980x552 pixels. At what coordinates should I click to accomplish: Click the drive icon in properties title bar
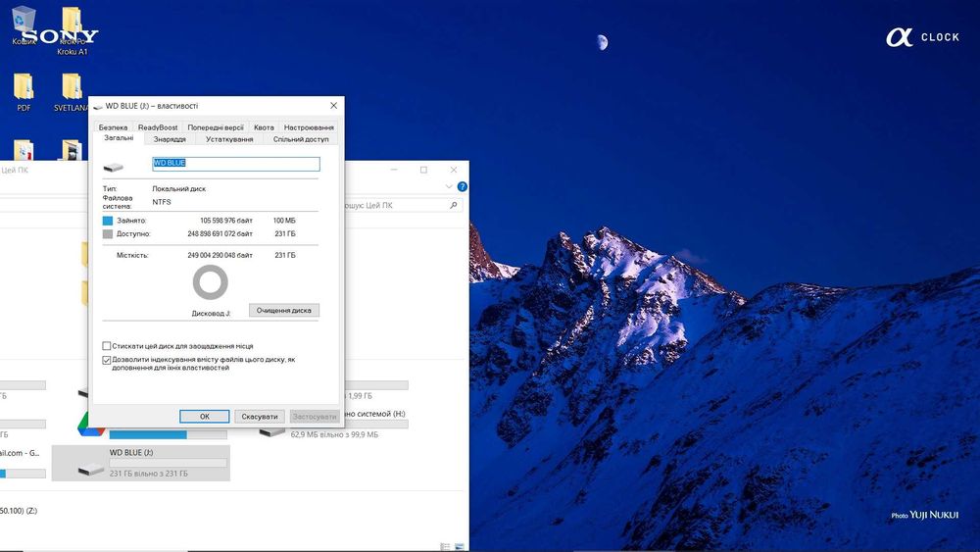click(97, 106)
